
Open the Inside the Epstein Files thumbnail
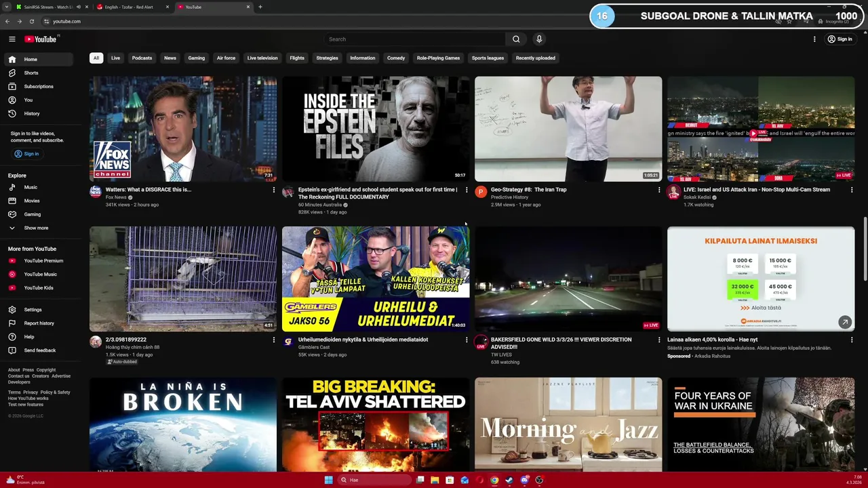[376, 129]
